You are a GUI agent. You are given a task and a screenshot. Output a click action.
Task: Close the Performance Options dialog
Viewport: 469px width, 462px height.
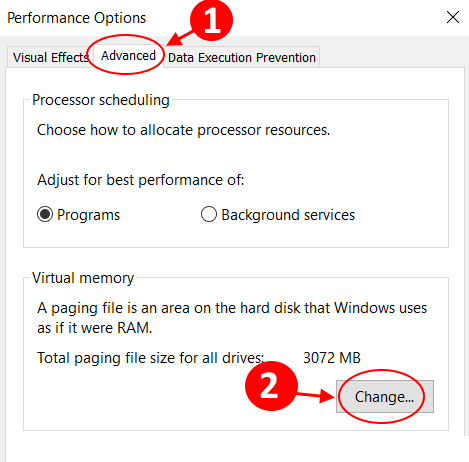coord(453,17)
